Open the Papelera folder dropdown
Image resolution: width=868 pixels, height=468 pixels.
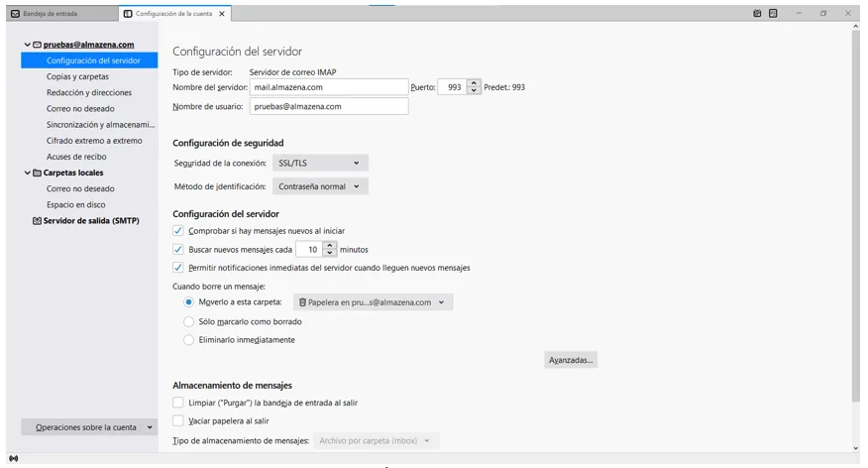click(x=374, y=301)
